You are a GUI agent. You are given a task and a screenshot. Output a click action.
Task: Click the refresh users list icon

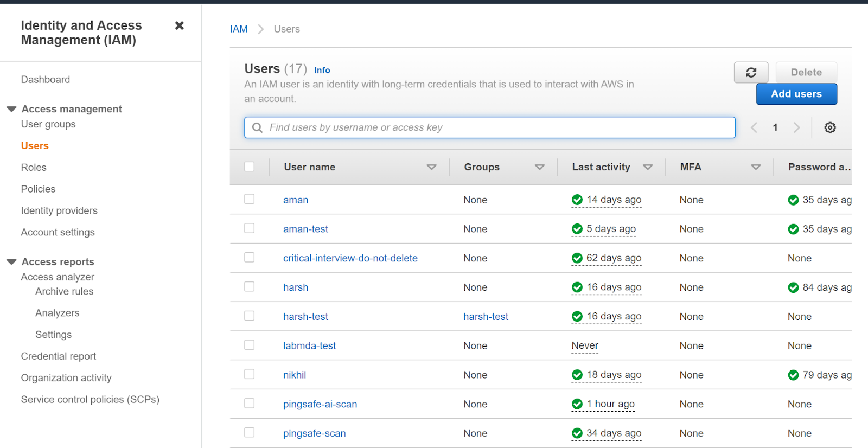751,73
